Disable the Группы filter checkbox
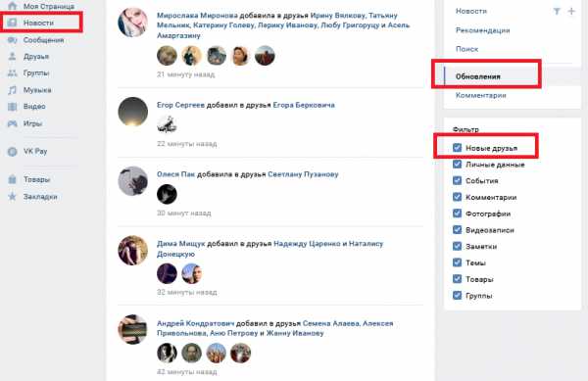The image size is (588, 381). pos(457,295)
